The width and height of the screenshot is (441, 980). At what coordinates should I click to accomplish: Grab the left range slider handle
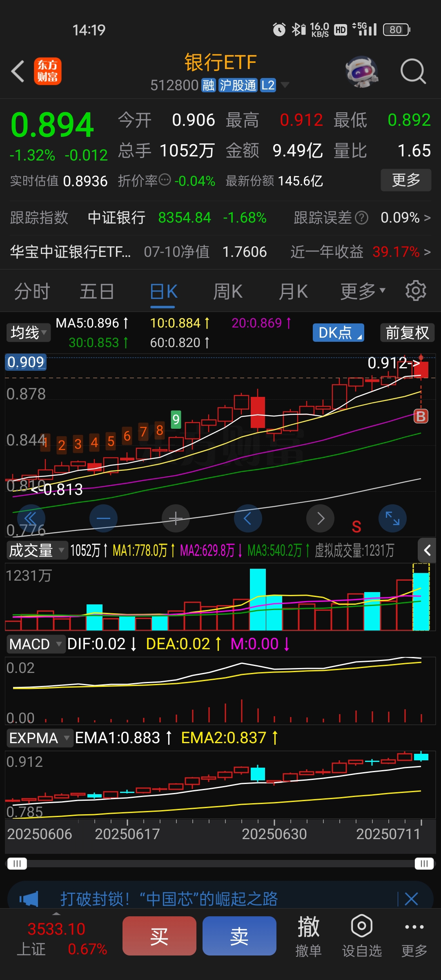coord(17,864)
